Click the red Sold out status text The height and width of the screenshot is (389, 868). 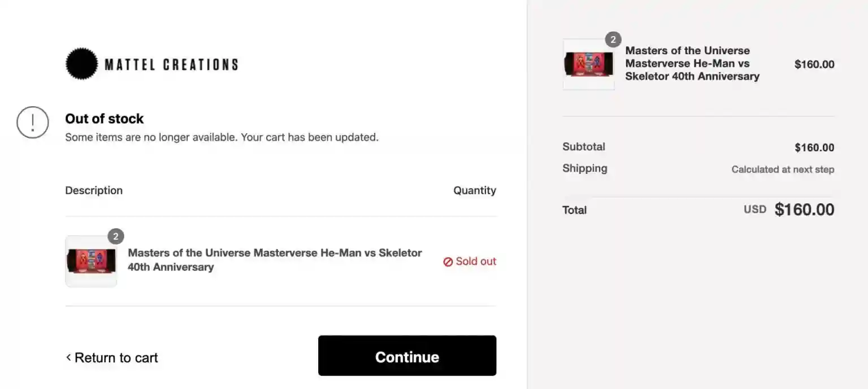[476, 261]
